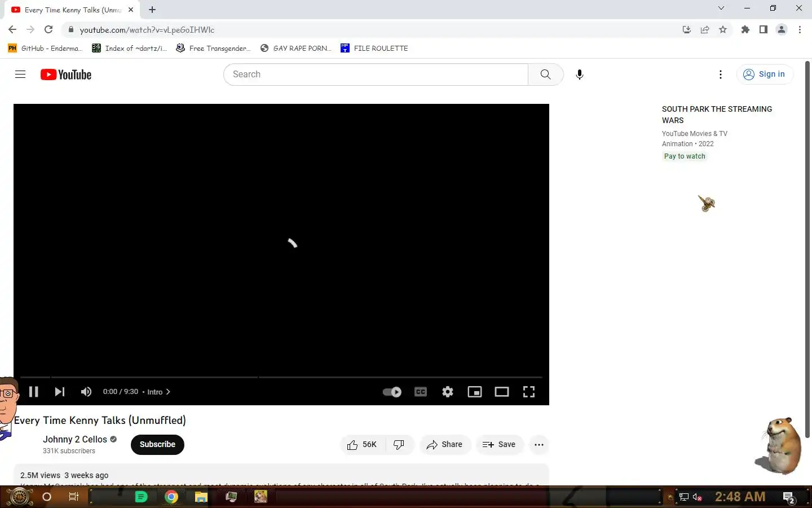Share this page from the address bar
The width and height of the screenshot is (812, 508).
click(x=705, y=29)
